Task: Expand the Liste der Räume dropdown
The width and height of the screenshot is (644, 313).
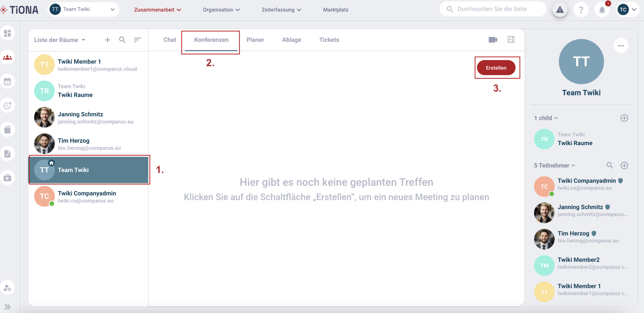Action: click(60, 40)
